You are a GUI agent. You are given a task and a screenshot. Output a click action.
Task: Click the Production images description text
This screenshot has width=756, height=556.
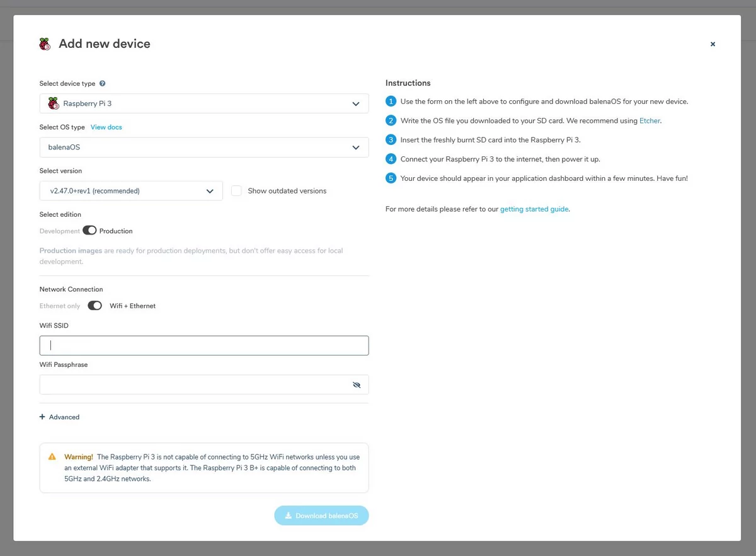[191, 256]
